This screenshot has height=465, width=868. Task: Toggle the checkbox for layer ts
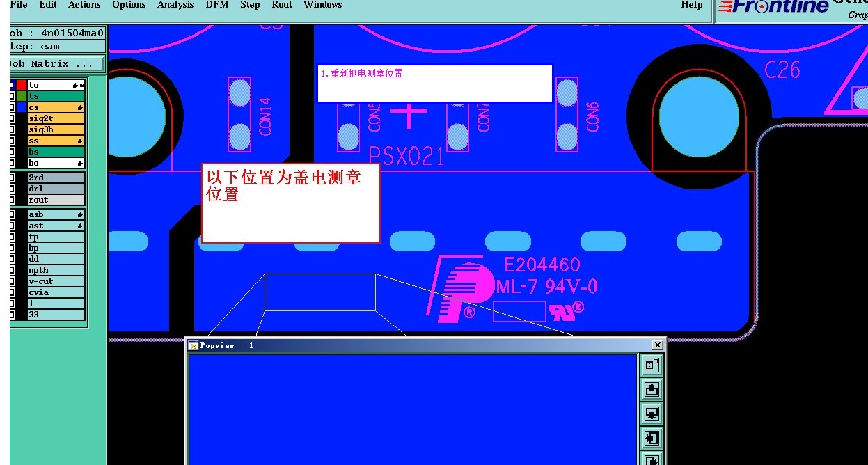click(x=12, y=96)
